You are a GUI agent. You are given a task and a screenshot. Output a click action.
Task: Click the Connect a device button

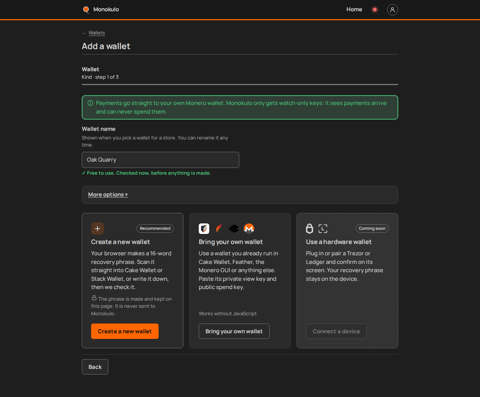click(336, 331)
